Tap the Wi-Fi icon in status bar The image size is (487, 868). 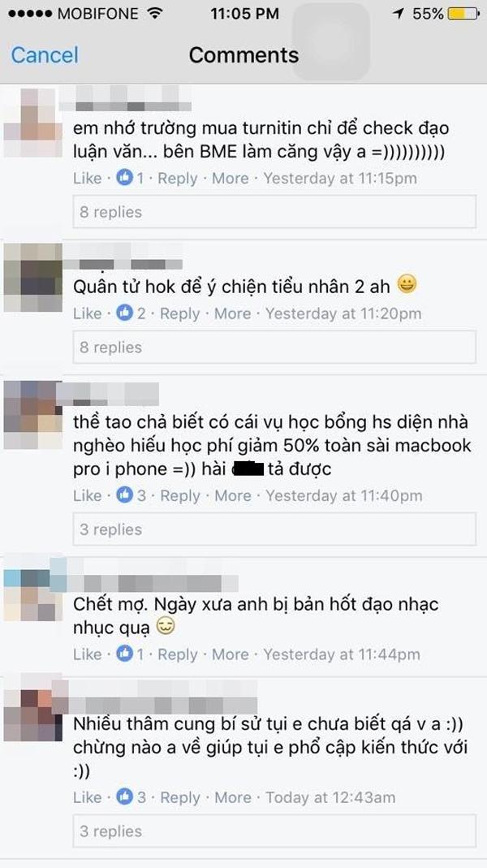coord(156,13)
